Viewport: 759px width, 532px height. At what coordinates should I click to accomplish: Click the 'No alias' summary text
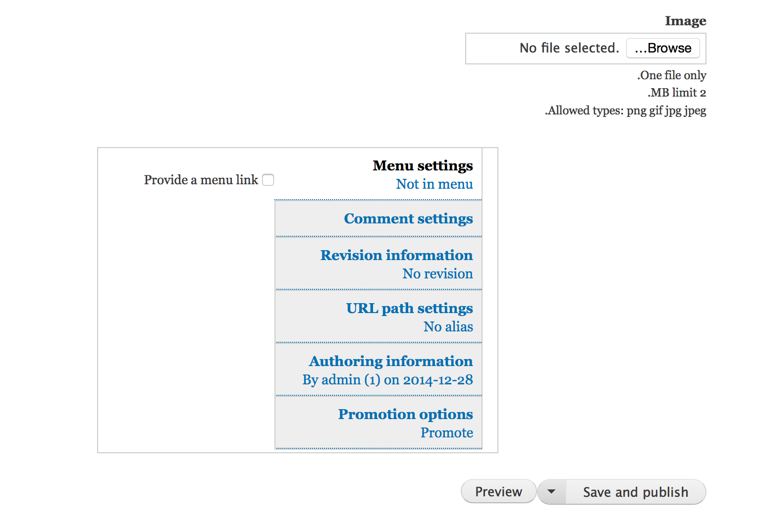448,326
